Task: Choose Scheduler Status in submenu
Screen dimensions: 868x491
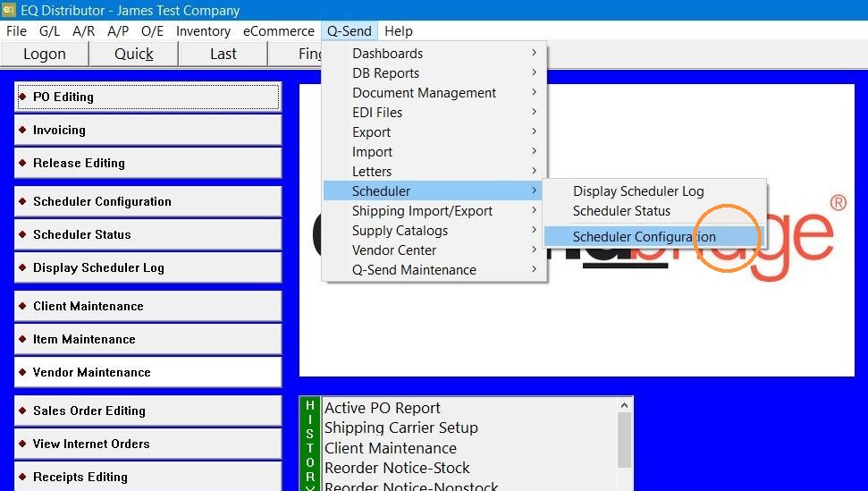Action: click(x=654, y=211)
